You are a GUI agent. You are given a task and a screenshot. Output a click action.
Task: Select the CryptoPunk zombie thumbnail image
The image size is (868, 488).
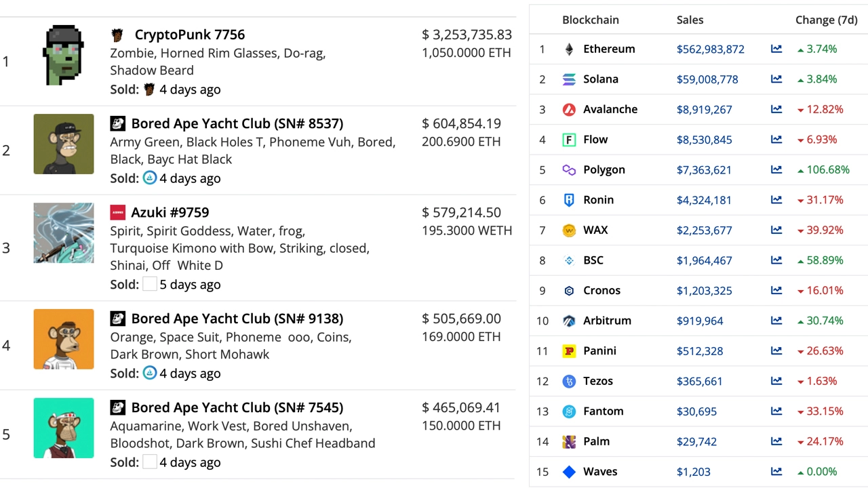point(64,56)
